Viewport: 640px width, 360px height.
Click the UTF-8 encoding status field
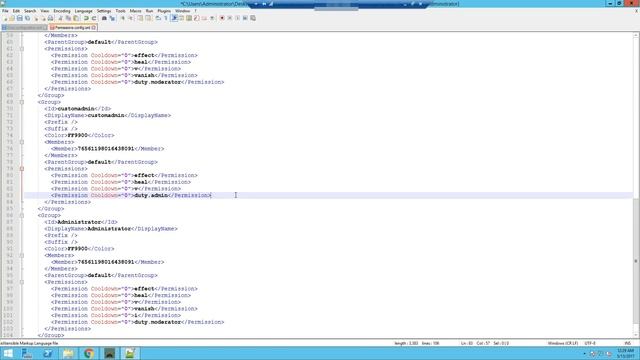coord(590,343)
